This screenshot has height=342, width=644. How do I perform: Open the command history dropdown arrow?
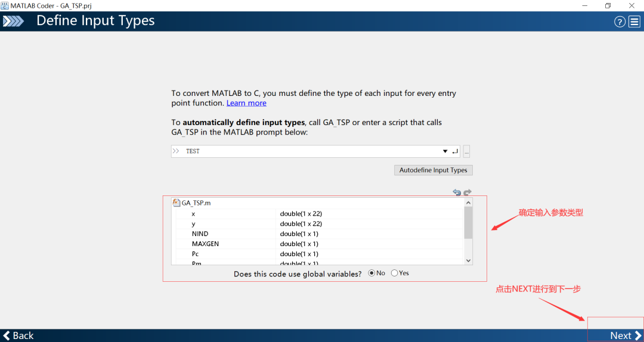[x=445, y=151]
